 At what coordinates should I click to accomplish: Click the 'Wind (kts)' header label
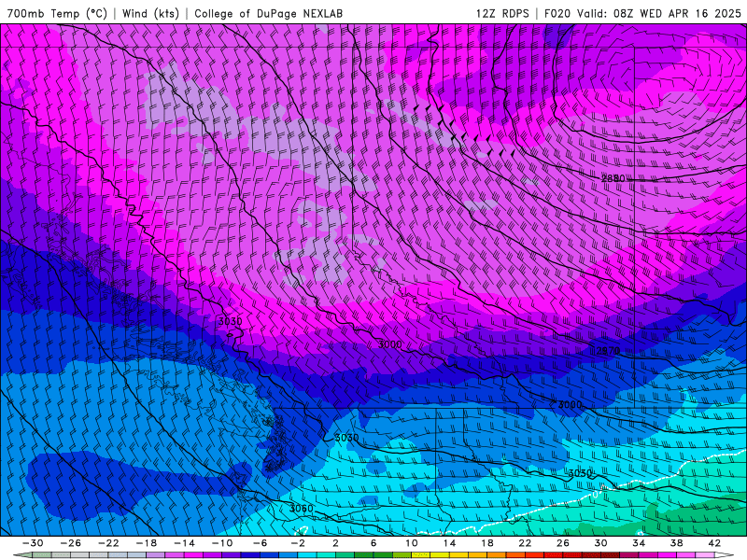point(150,13)
